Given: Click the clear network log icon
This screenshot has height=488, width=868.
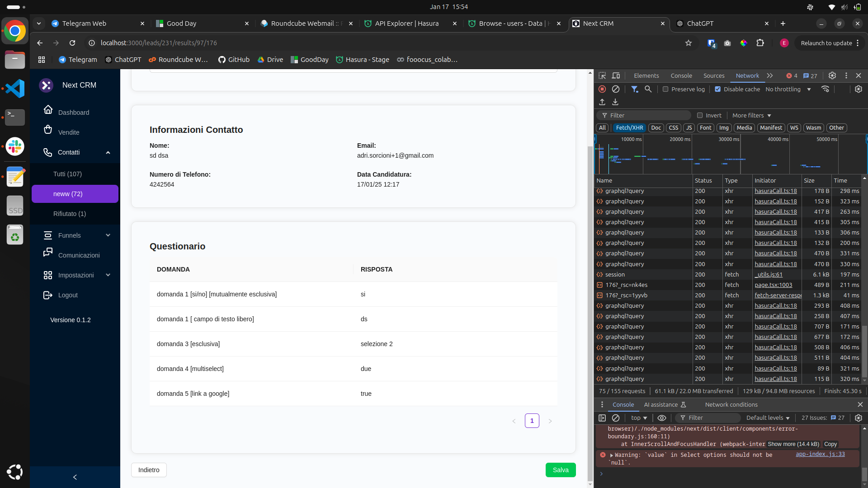Looking at the screenshot, I should (615, 89).
